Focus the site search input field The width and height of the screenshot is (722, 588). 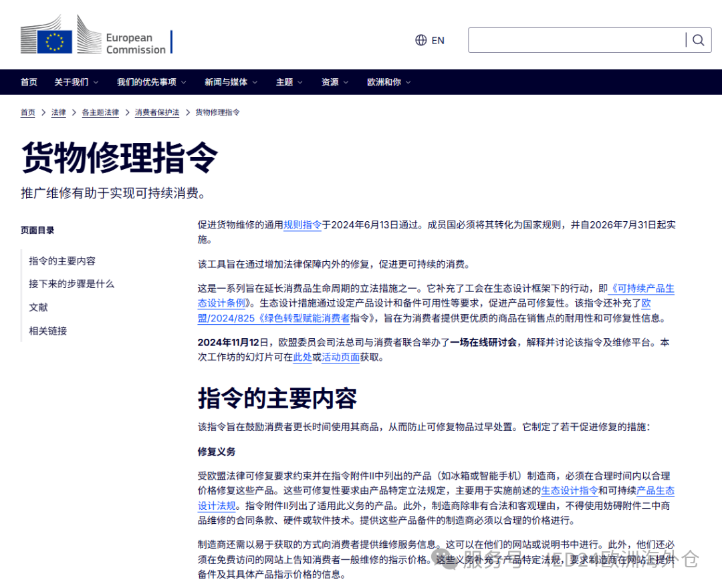pyautogui.click(x=577, y=40)
